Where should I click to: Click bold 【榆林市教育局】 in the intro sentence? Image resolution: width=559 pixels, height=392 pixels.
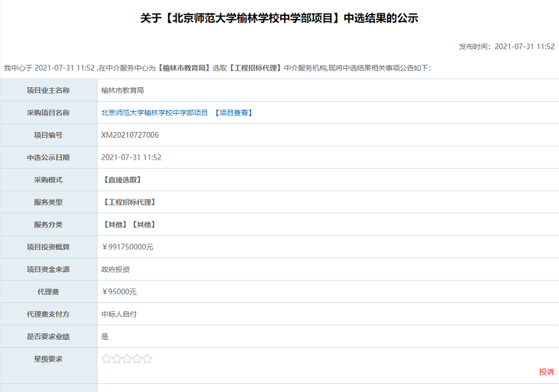(184, 68)
